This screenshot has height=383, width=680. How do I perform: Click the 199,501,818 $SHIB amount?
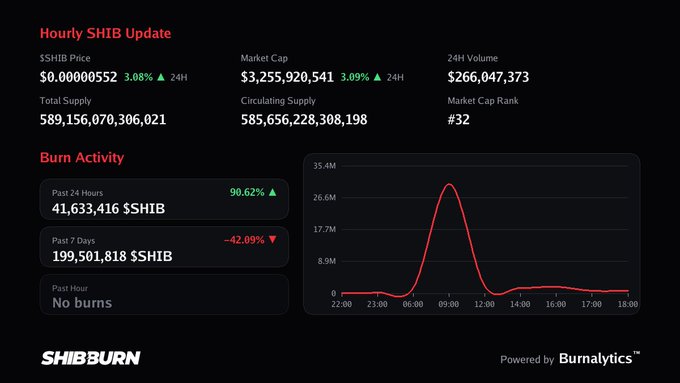point(112,256)
